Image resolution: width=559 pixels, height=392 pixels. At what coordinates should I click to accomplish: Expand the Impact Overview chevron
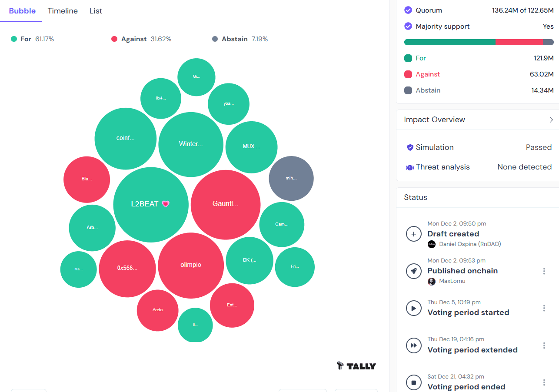(551, 120)
